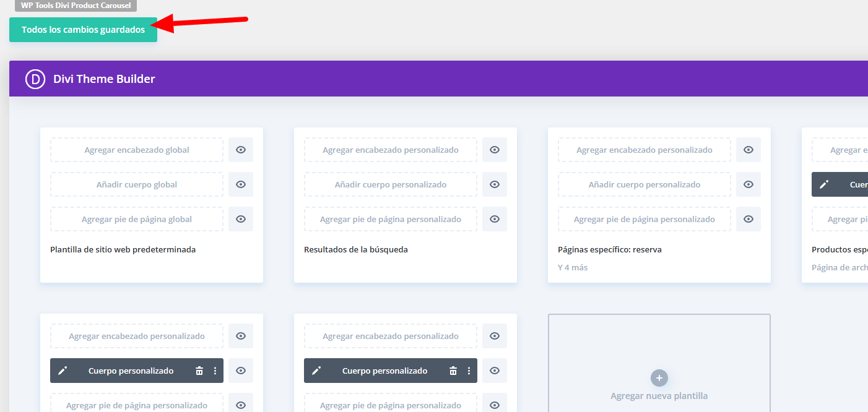Toggle header visibility eye in 'Resultados de la búsqueda' card
Image resolution: width=868 pixels, height=412 pixels.
point(495,150)
